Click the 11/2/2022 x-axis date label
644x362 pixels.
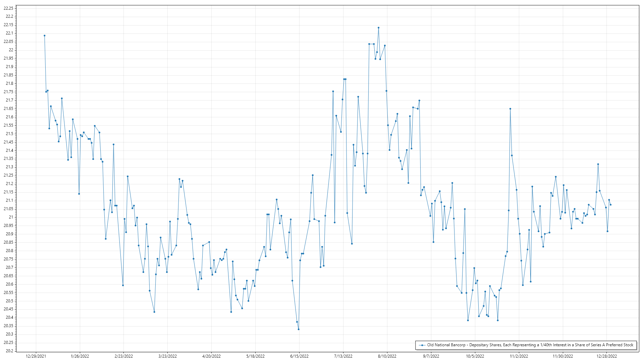[519, 356]
